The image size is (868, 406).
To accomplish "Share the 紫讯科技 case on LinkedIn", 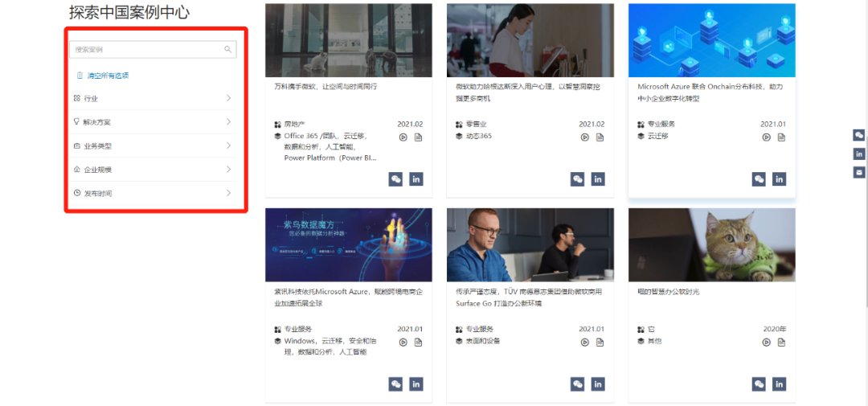I will [x=416, y=383].
